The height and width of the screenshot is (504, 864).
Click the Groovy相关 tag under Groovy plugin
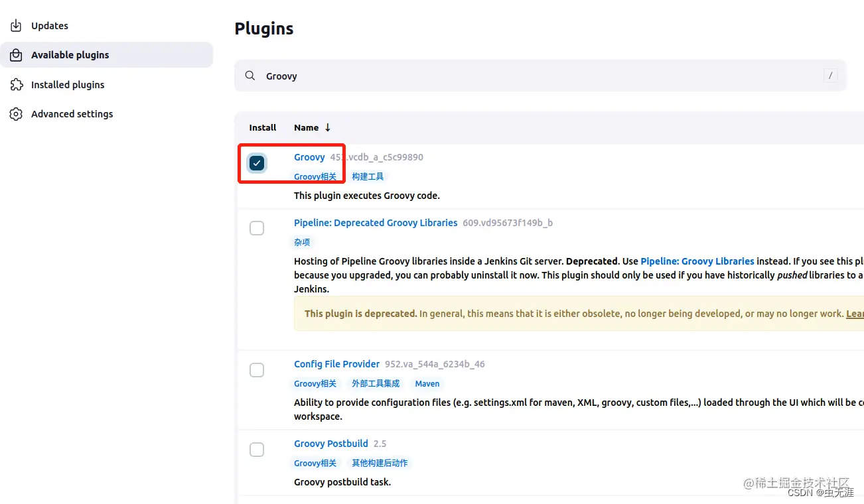pos(315,176)
